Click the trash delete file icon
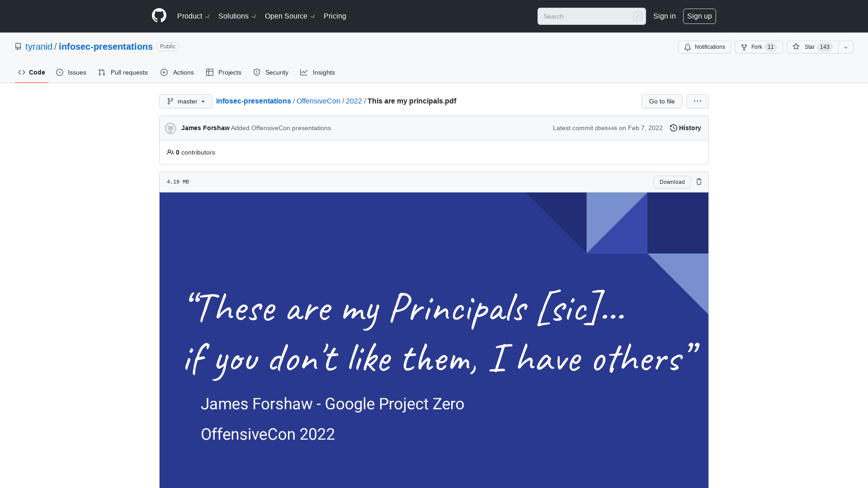The image size is (868, 488). click(699, 182)
